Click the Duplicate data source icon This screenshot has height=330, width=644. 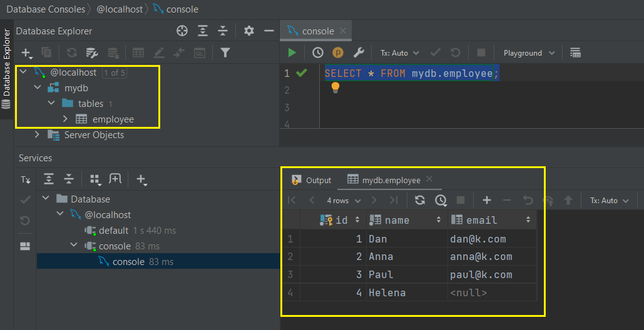point(47,52)
